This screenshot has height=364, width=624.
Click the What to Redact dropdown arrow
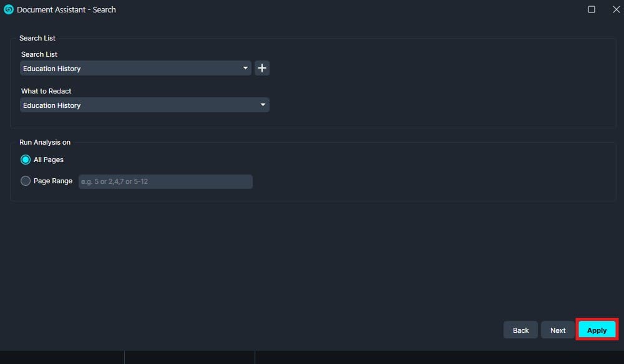(x=263, y=105)
